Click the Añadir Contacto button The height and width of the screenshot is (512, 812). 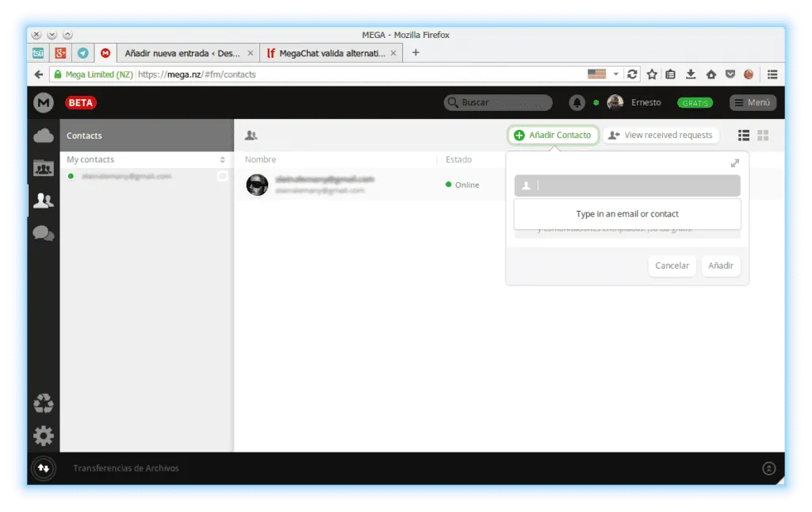coord(553,135)
